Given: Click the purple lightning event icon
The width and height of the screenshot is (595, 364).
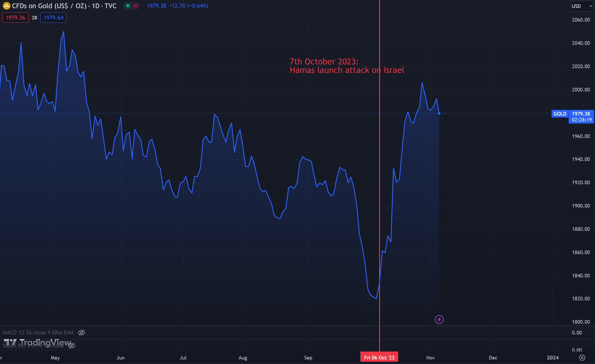Looking at the screenshot, I should pyautogui.click(x=439, y=320).
